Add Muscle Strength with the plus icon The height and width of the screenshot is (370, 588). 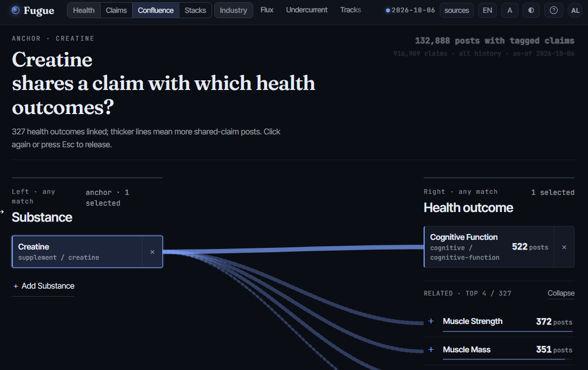431,321
